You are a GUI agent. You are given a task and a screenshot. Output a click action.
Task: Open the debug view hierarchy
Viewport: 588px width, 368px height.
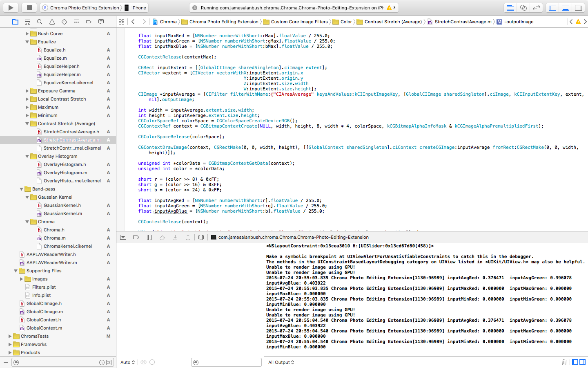coord(201,237)
